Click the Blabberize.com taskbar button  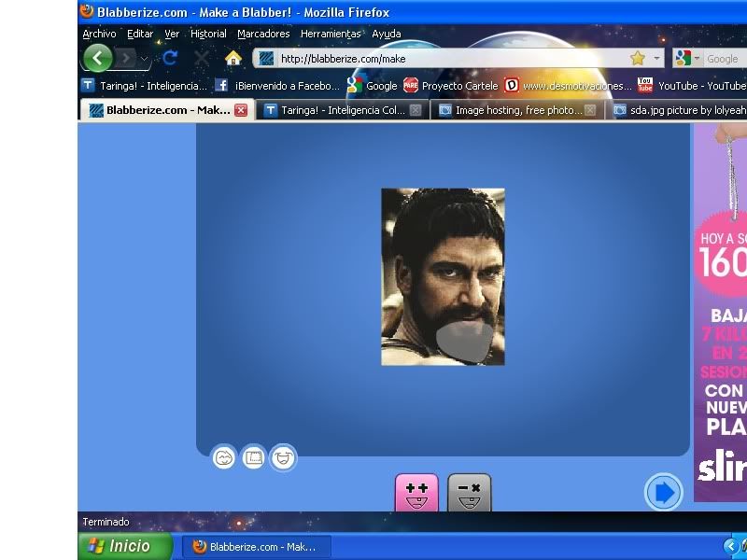tap(258, 547)
